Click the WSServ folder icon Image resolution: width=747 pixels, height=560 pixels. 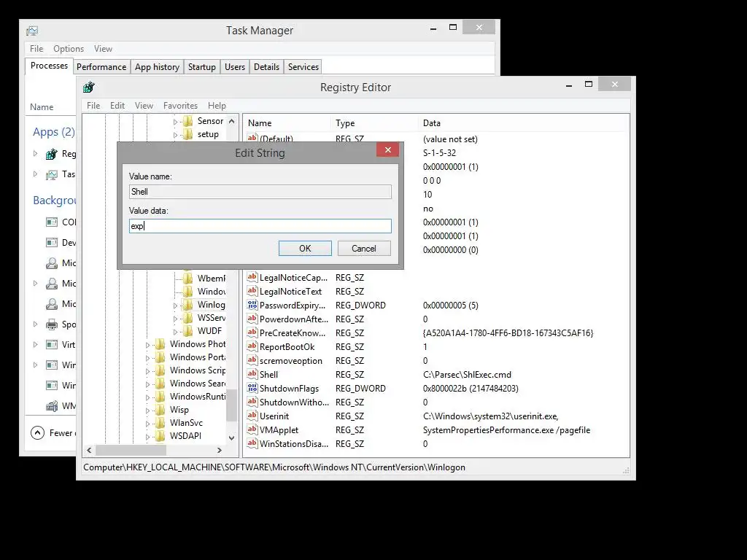(188, 318)
